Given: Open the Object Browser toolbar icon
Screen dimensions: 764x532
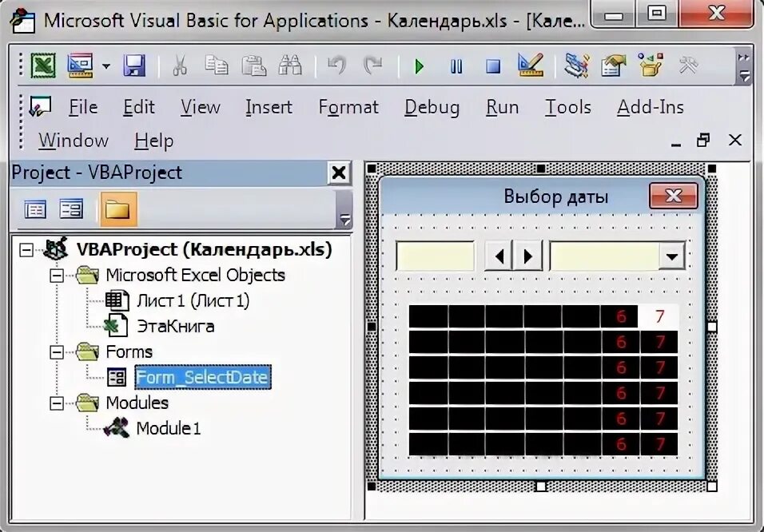Looking at the screenshot, I should pyautogui.click(x=651, y=66).
